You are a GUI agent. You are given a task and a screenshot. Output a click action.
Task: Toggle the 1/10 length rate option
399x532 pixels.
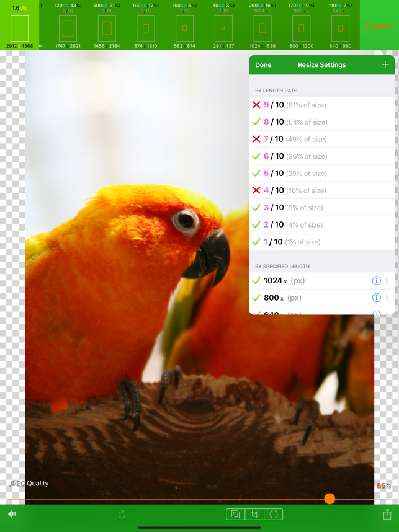point(322,242)
